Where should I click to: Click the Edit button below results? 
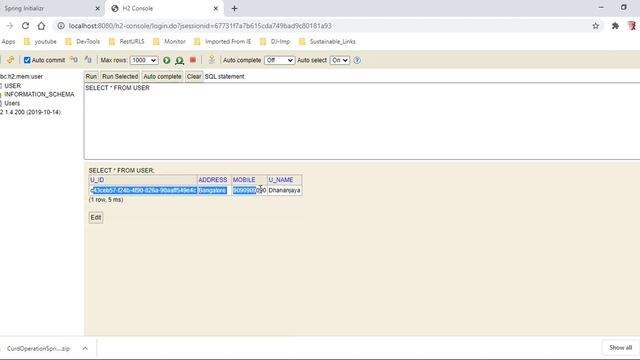point(96,218)
